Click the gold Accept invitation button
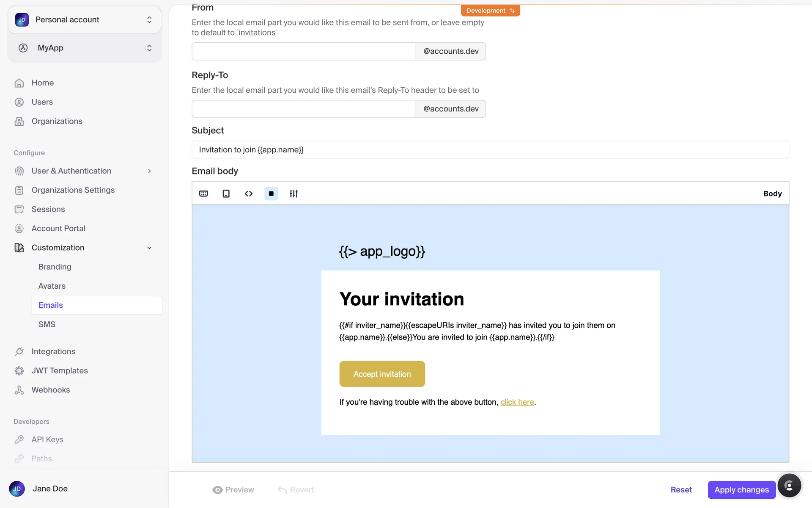This screenshot has width=812, height=508. tap(382, 374)
